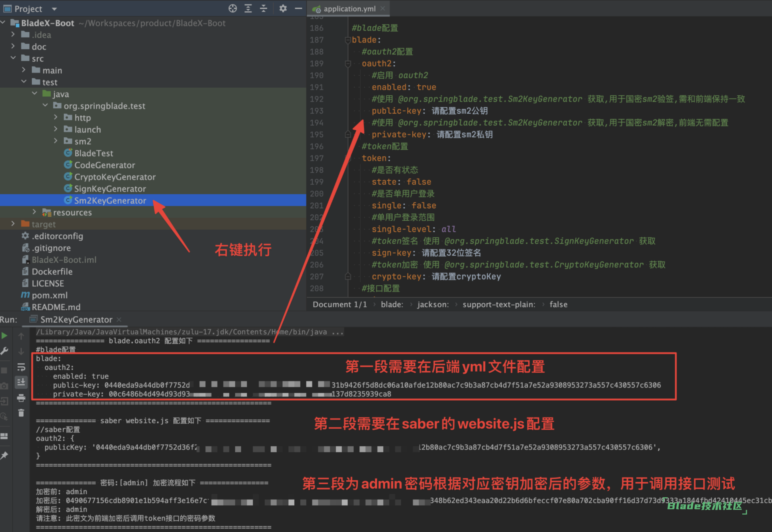Click Expand All icon in Project toolbar
This screenshot has height=532, width=772.
(248, 8)
